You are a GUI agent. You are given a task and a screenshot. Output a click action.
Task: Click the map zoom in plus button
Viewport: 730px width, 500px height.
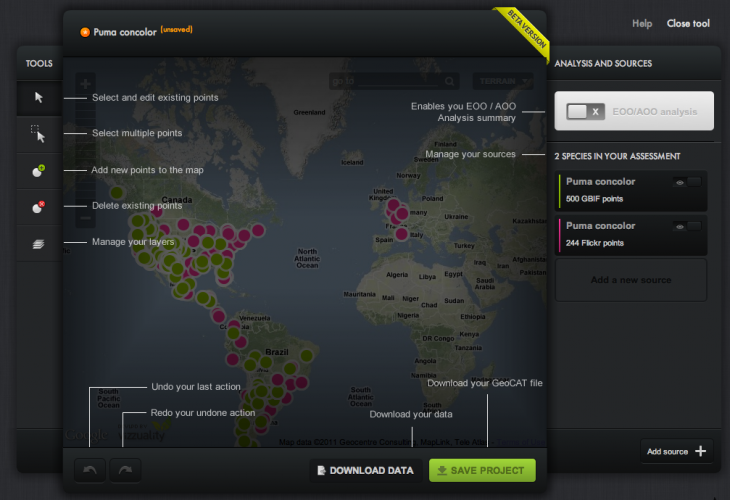[86, 82]
